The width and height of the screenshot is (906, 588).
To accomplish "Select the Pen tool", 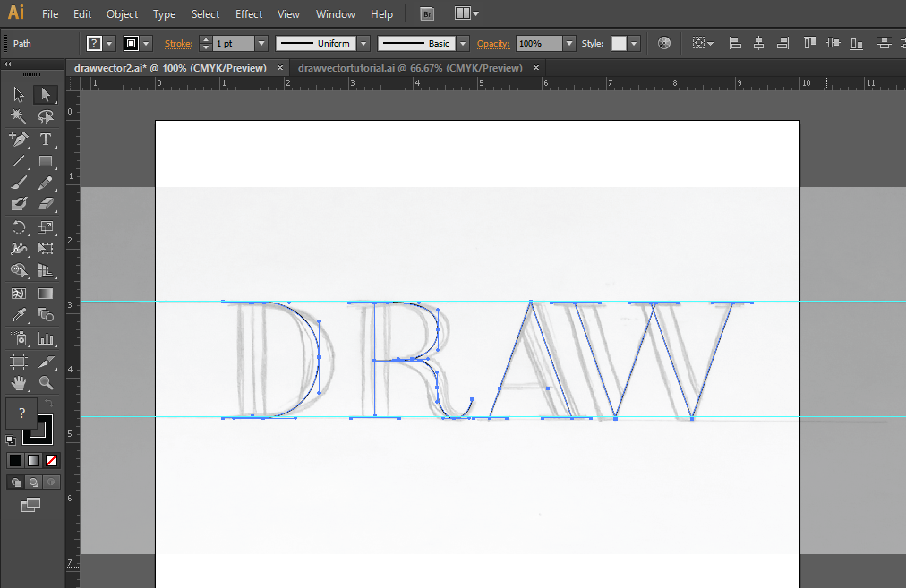I will tap(19, 140).
